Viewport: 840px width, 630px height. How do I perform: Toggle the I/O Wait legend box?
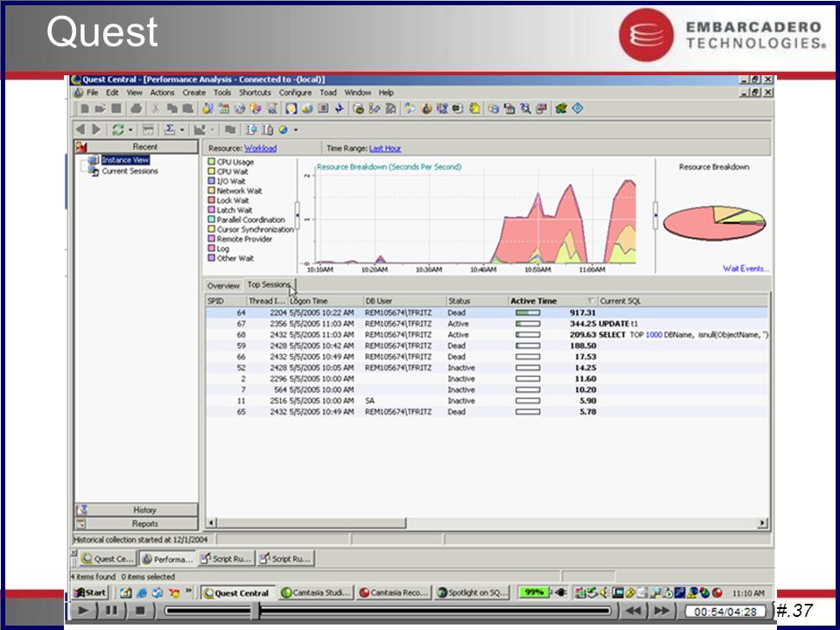tap(211, 181)
